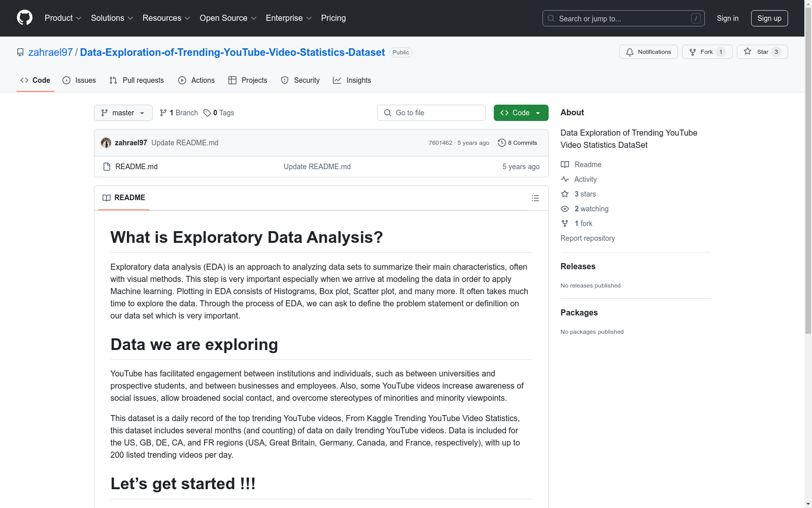The height and width of the screenshot is (508, 812).
Task: Click Update README.md commit message in header
Action: tap(185, 143)
